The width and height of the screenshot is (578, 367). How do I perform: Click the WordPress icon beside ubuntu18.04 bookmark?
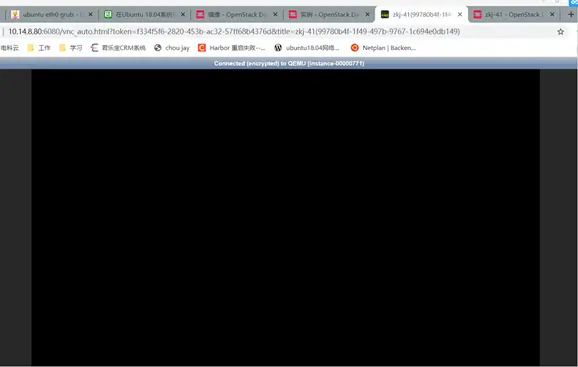[278, 48]
